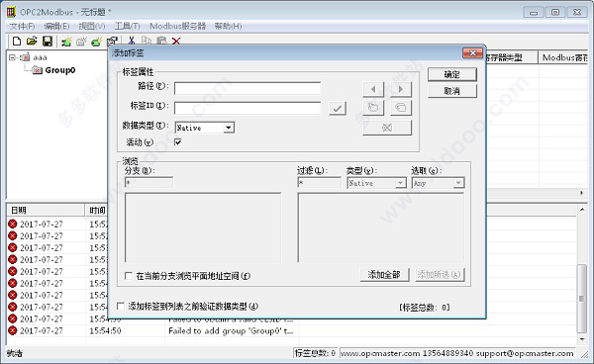Screen dimensions: 594x364
Task: Click the 取消 button
Action: point(452,91)
